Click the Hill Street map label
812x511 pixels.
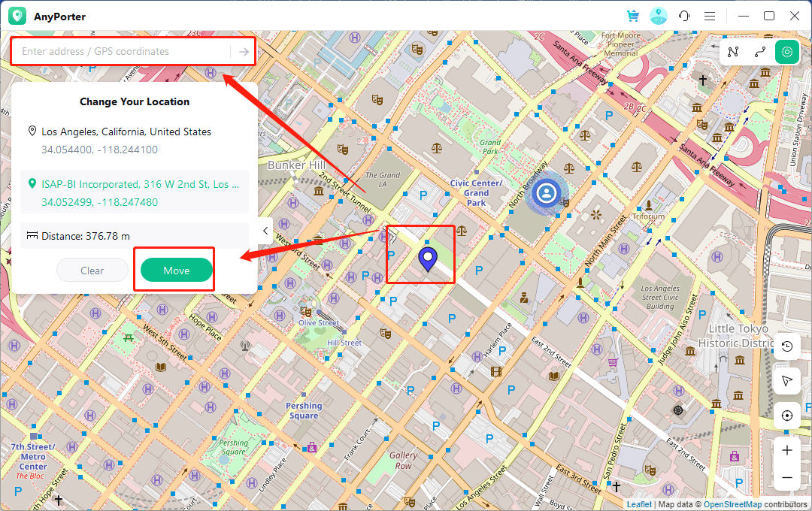[x=344, y=343]
